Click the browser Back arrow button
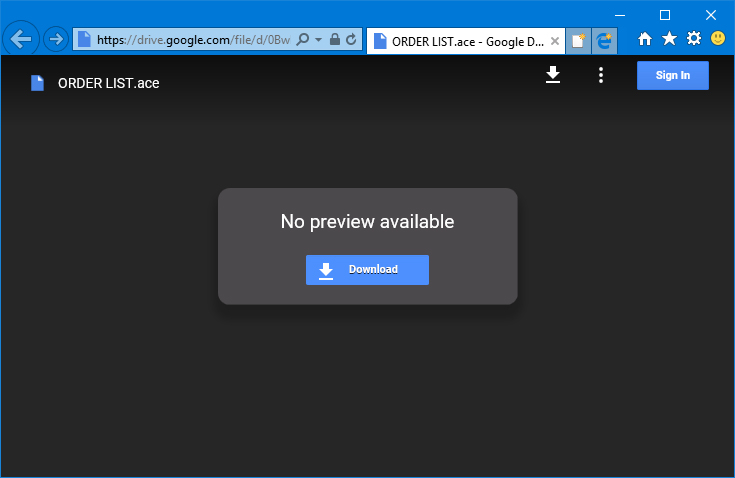This screenshot has height=478, width=735. 21,40
